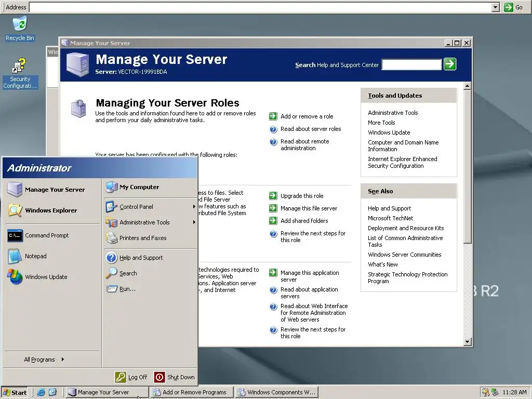Screen dimensions: 532x399
Task: Expand All Programs menu
Action: (44, 360)
